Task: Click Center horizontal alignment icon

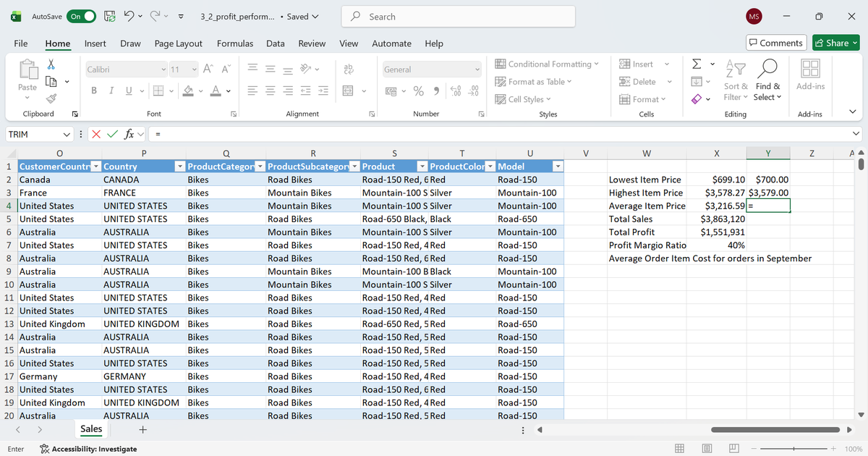Action: [x=268, y=91]
